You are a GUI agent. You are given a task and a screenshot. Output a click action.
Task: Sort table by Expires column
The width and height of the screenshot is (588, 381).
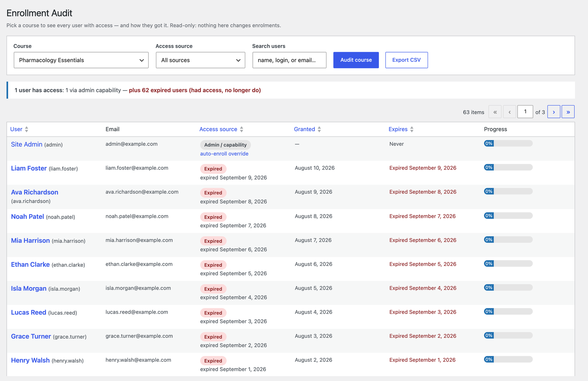[x=398, y=129]
